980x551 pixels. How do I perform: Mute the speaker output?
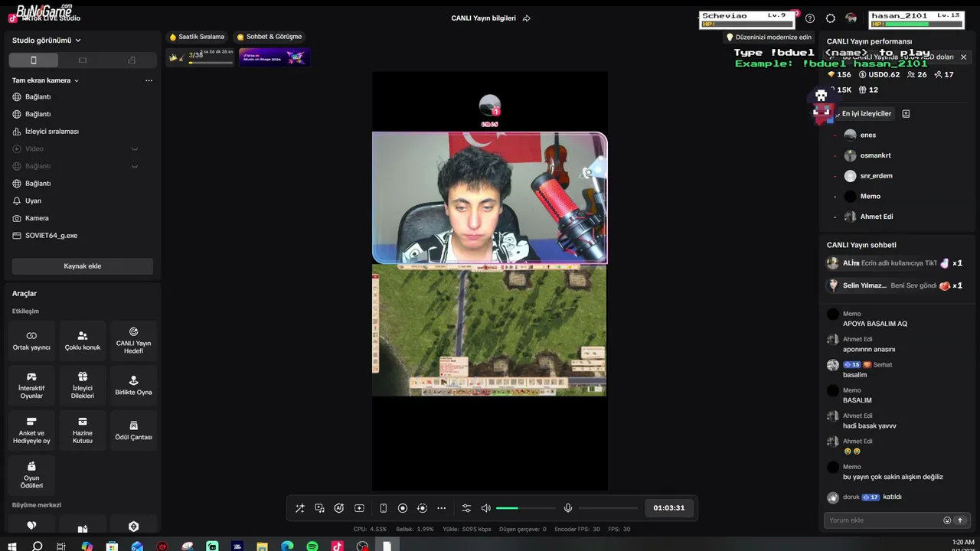click(x=485, y=508)
